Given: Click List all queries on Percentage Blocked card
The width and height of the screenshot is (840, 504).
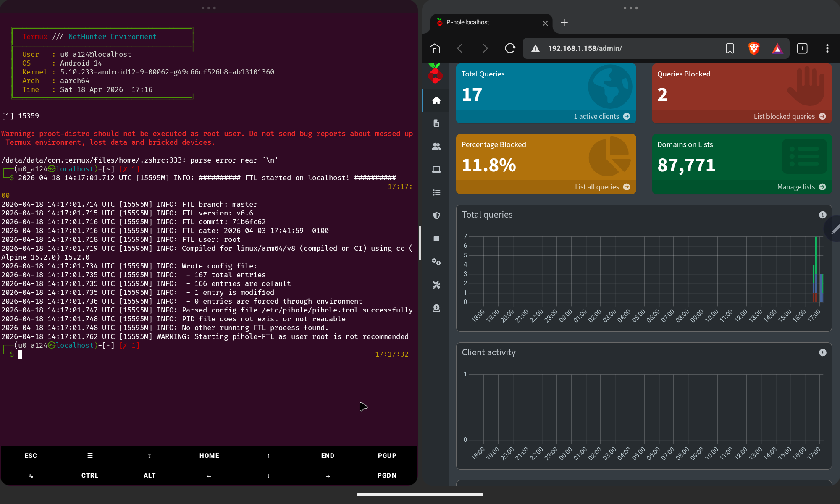Looking at the screenshot, I should click(598, 186).
